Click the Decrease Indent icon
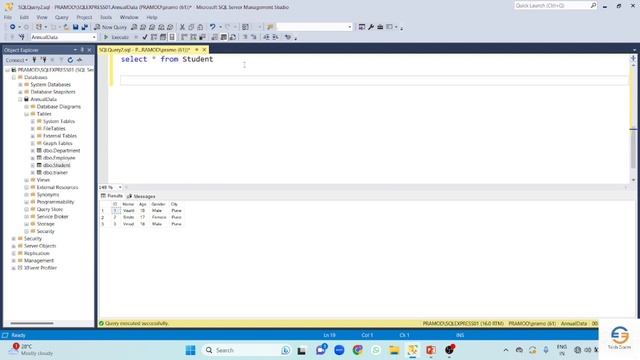 (266, 37)
